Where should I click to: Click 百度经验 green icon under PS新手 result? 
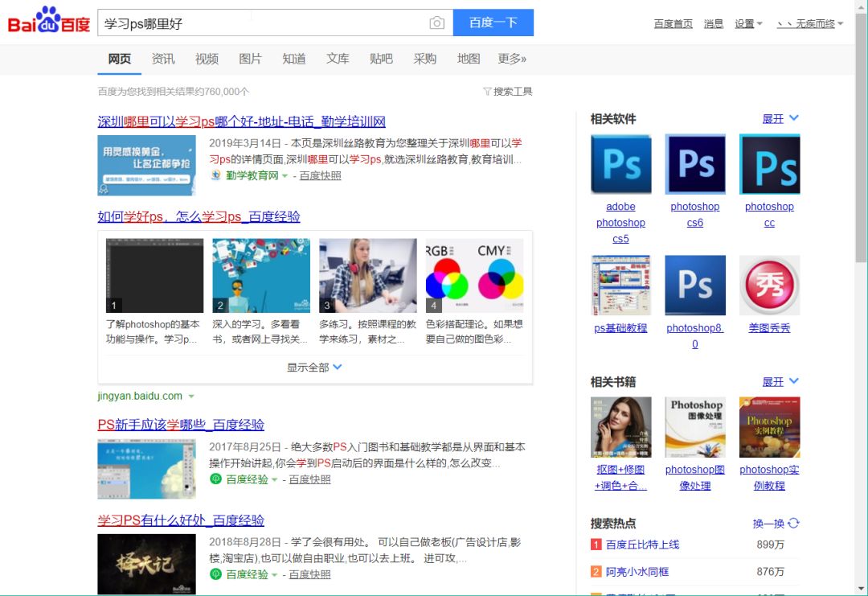pos(215,479)
